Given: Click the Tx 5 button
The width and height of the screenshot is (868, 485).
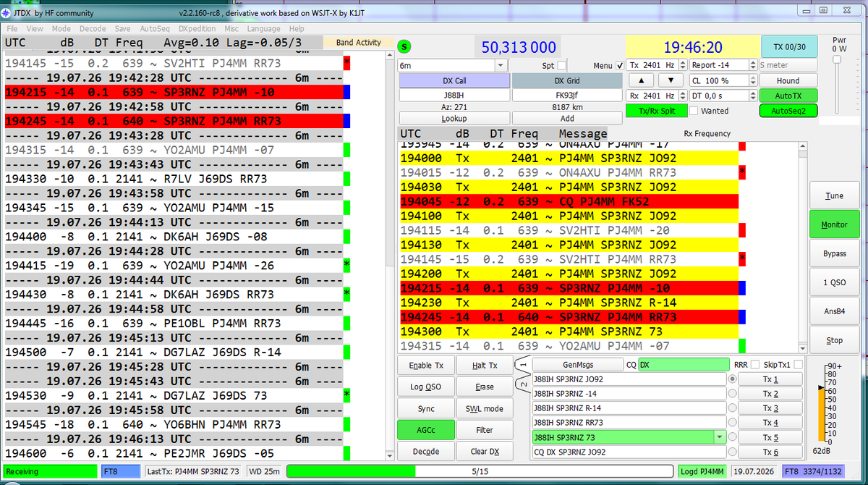Looking at the screenshot, I should click(x=771, y=437).
